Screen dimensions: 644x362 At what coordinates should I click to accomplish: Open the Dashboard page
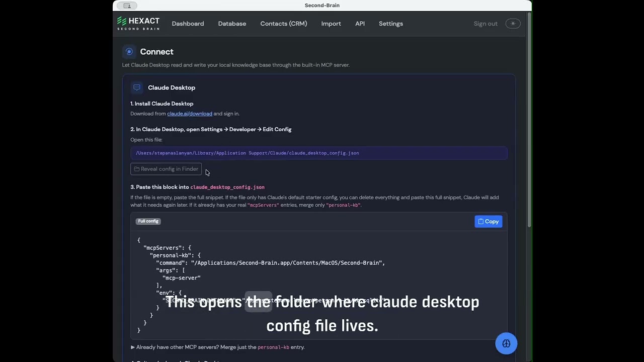[x=188, y=24]
